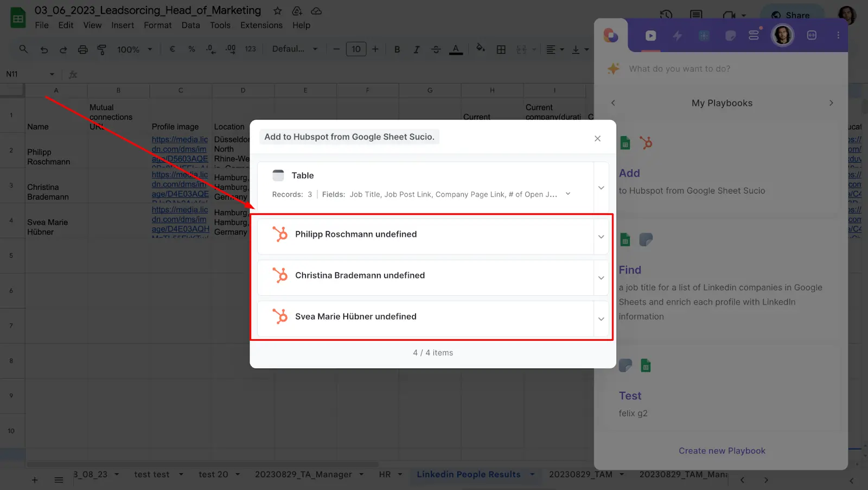The height and width of the screenshot is (490, 868).
Task: Click the Share button
Action: click(792, 15)
